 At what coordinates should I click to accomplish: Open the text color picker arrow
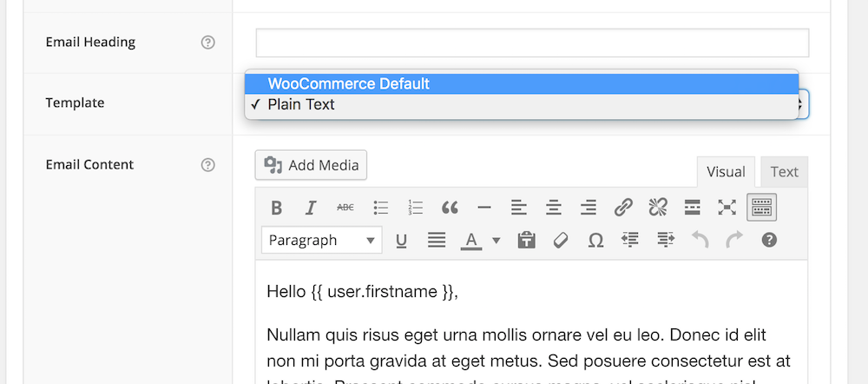(496, 240)
